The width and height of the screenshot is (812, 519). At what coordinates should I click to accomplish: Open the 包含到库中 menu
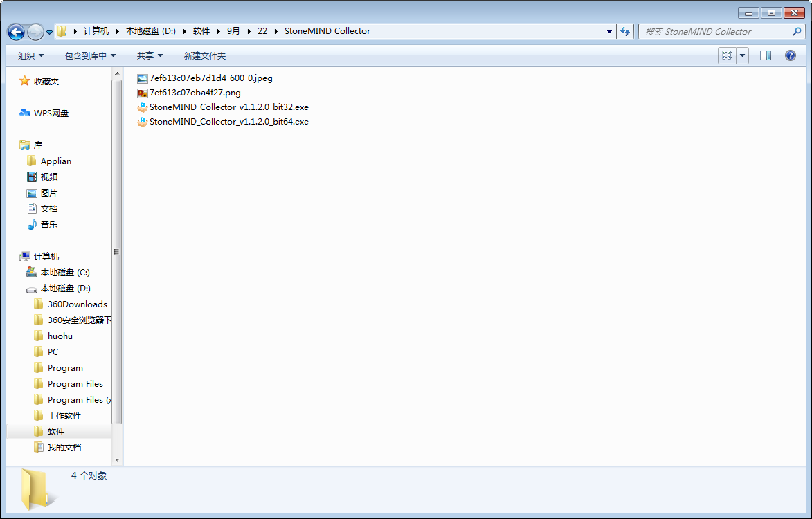90,55
